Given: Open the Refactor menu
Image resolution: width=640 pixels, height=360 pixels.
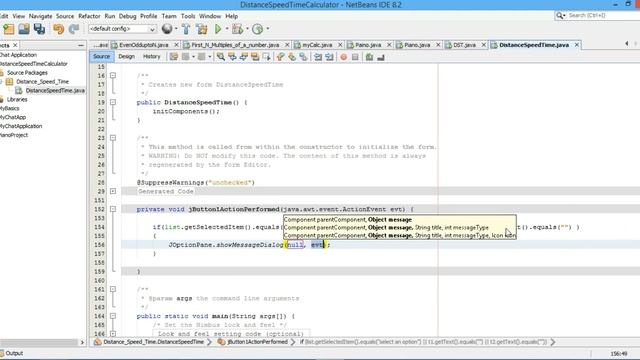Looking at the screenshot, I should click(x=89, y=16).
